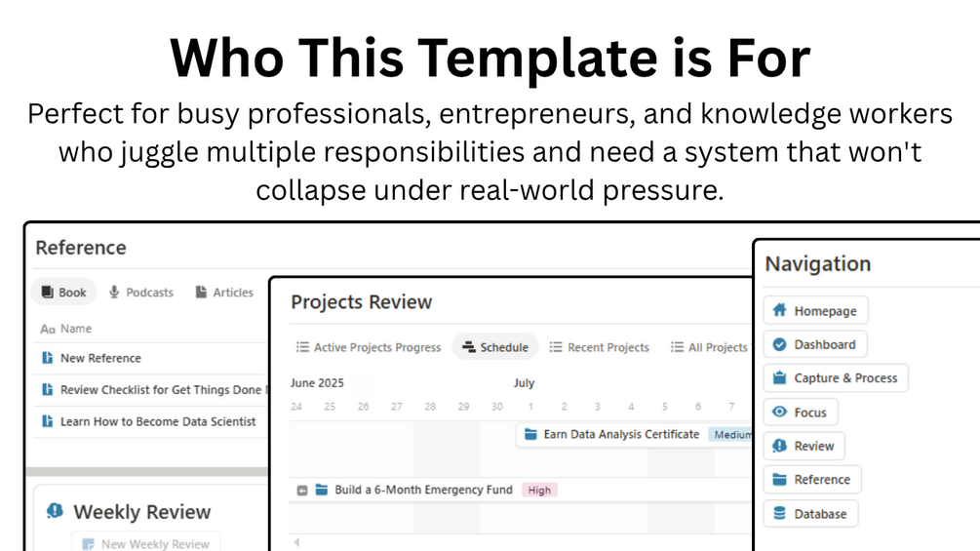Switch to the Podcasts tab
Image resolution: width=980 pixels, height=551 pixels.
140,293
